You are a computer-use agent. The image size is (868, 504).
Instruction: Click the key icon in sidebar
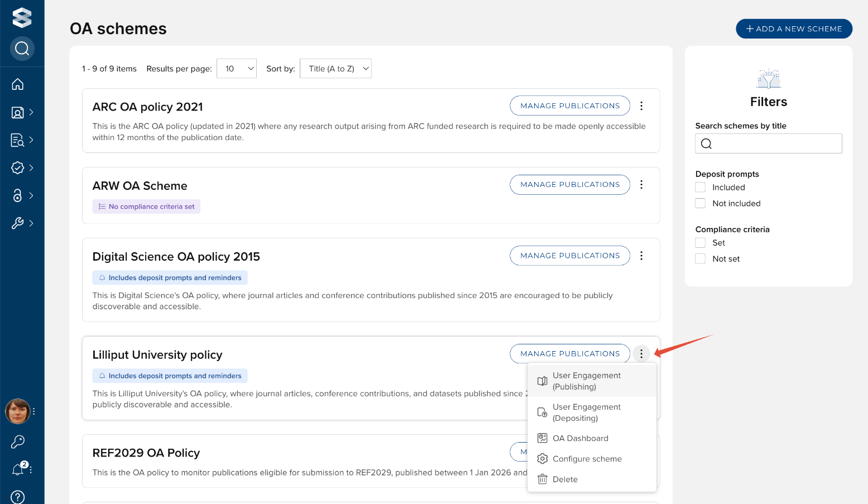pyautogui.click(x=18, y=442)
